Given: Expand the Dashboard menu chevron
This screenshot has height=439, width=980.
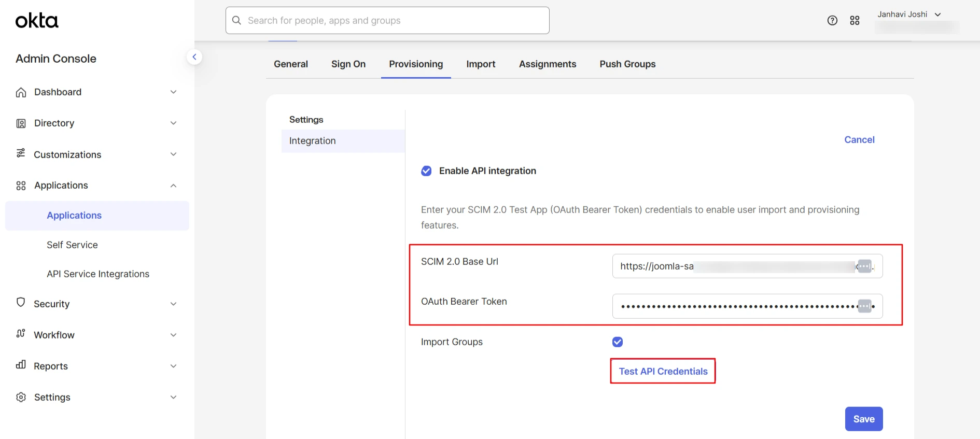Looking at the screenshot, I should tap(174, 92).
